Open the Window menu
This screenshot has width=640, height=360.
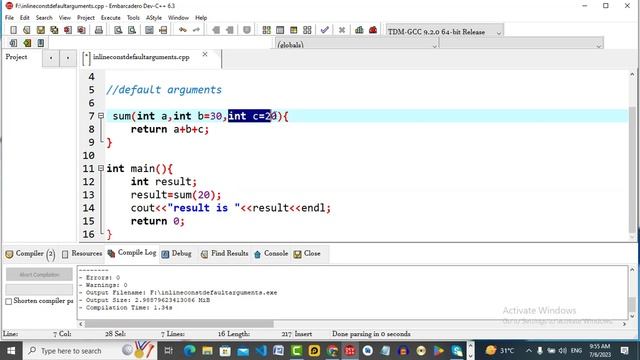[x=178, y=18]
